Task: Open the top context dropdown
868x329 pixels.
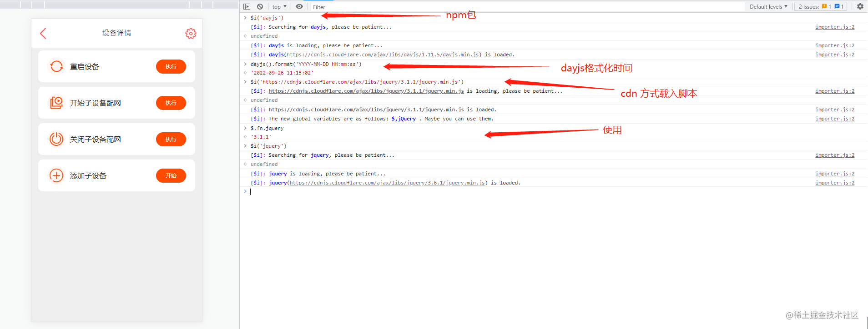Action: tap(279, 6)
